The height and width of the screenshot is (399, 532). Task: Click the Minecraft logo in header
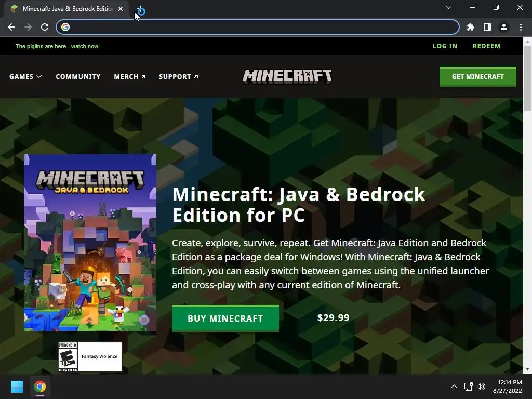287,77
